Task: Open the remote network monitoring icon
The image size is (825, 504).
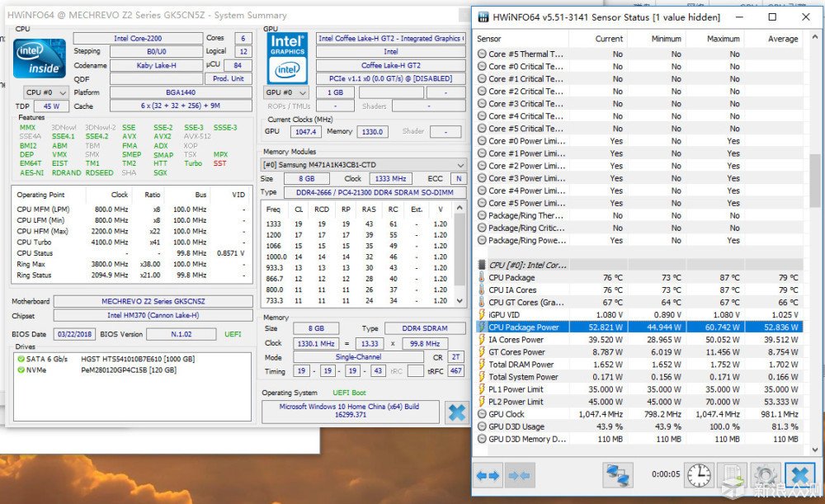Action: (617, 475)
